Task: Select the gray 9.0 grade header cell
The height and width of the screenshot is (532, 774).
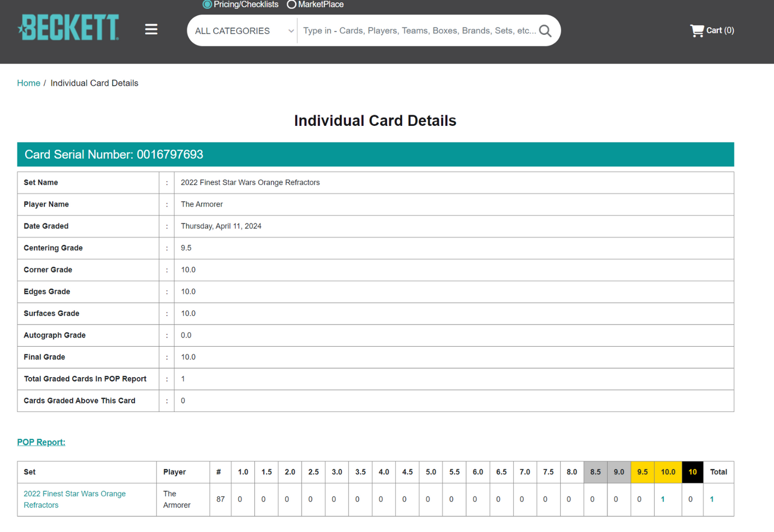Action: [x=619, y=472]
